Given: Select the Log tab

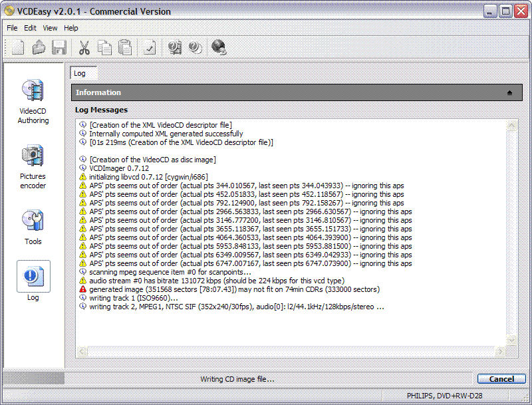Looking at the screenshot, I should click(84, 73).
